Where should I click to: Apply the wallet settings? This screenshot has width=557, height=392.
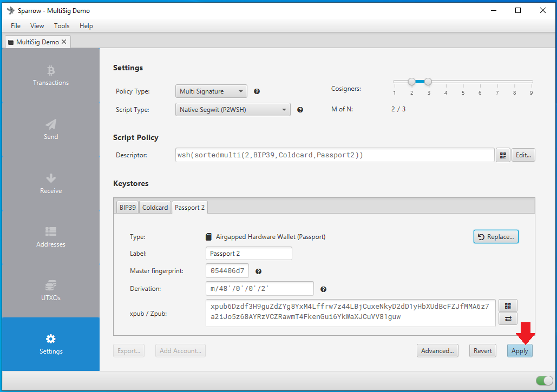520,351
